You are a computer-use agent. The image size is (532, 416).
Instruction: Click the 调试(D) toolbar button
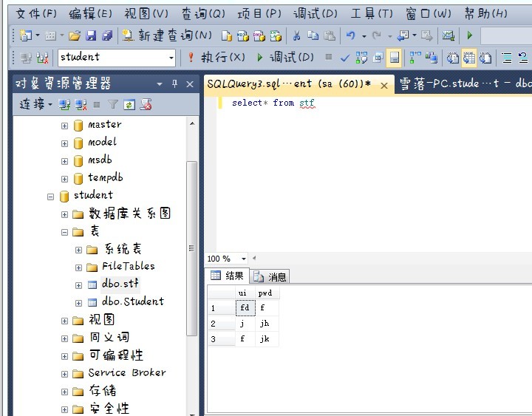[x=285, y=58]
